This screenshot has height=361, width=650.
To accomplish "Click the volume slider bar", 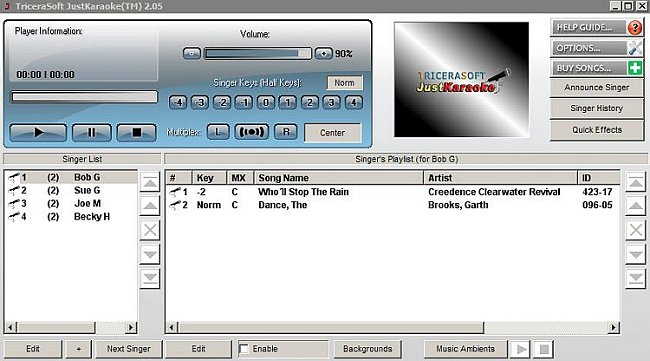I will [257, 53].
